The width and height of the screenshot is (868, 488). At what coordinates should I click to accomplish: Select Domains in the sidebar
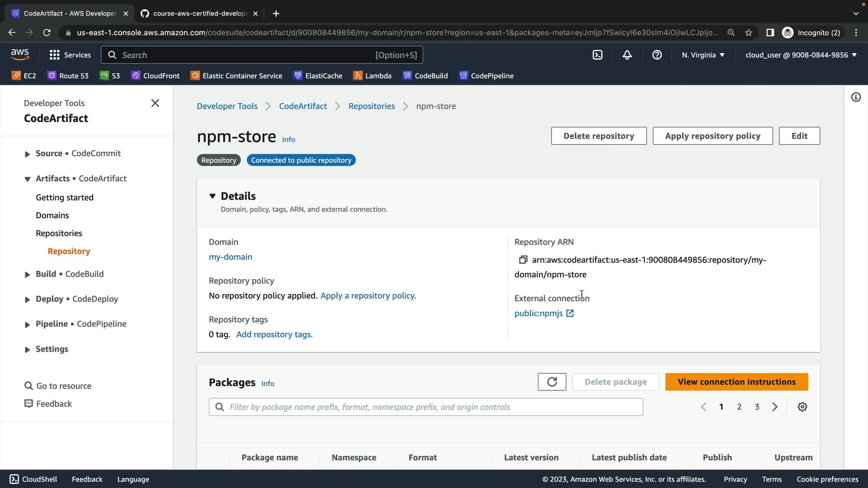tap(52, 216)
